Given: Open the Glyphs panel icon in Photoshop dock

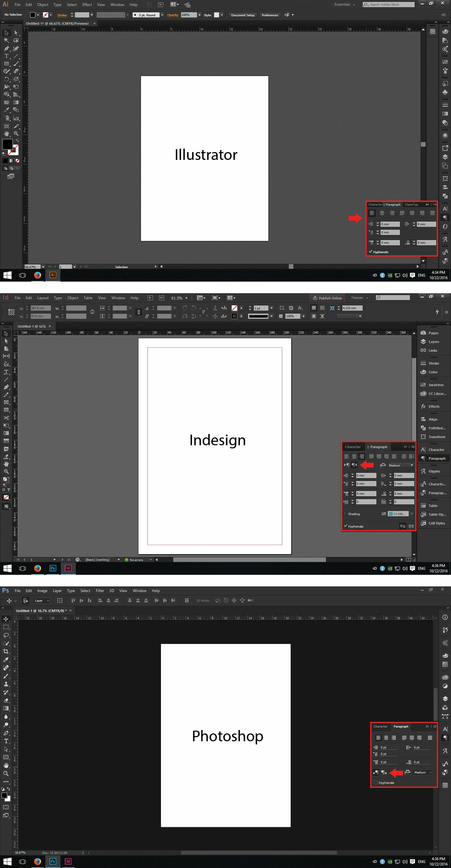Looking at the screenshot, I should point(445,751).
